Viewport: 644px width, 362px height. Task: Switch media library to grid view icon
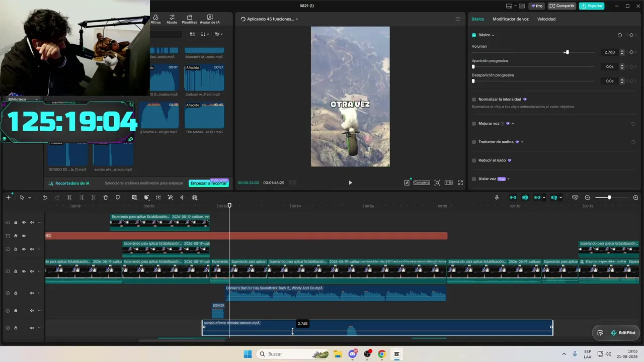(192, 34)
